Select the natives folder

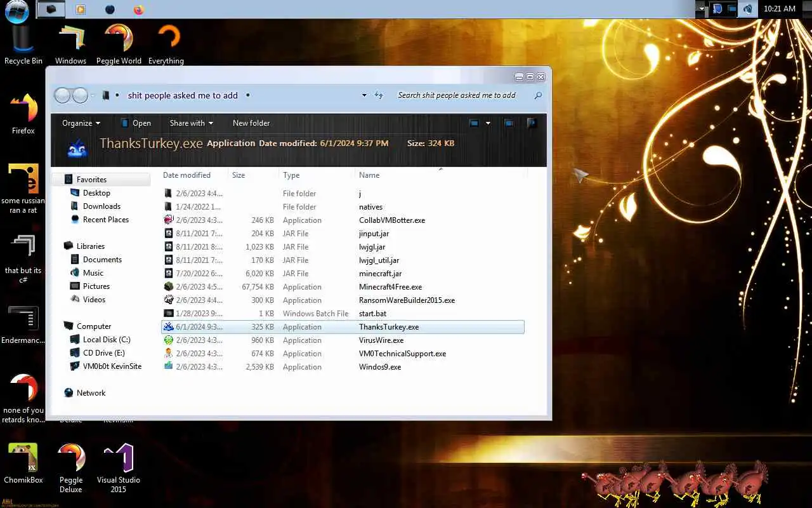(343, 207)
